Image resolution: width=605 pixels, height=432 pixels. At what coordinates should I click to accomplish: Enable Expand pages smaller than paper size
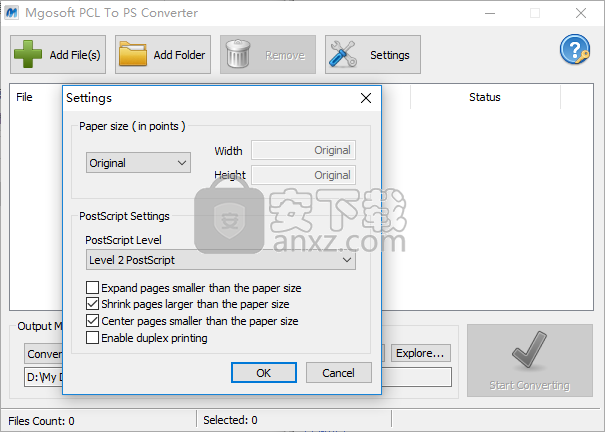[93, 288]
